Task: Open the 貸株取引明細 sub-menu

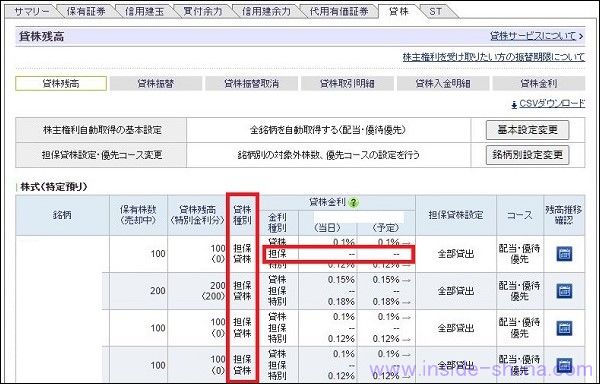Action: click(347, 83)
